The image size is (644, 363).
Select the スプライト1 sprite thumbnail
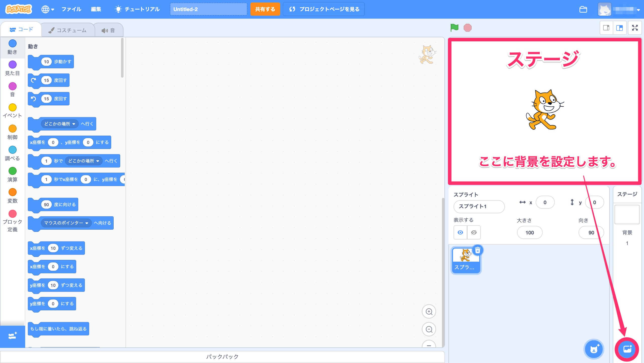[466, 261]
